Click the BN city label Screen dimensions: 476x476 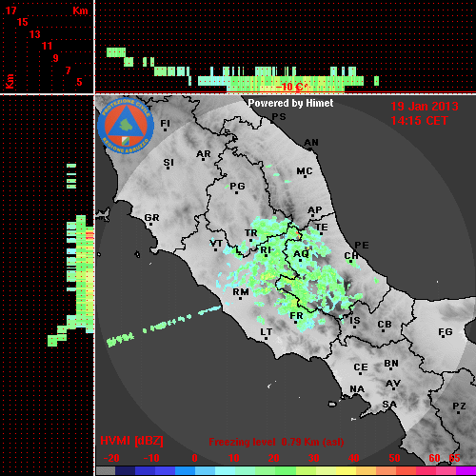pos(391,364)
